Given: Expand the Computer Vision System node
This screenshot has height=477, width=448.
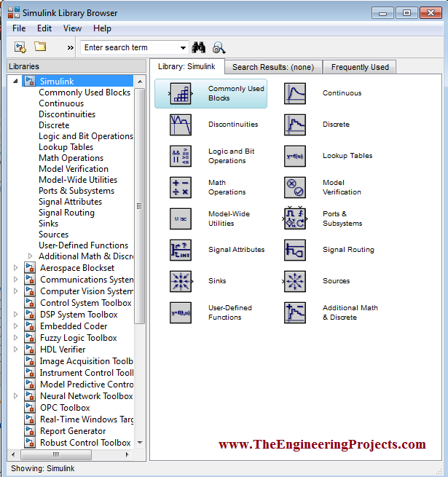Looking at the screenshot, I should coord(15,291).
